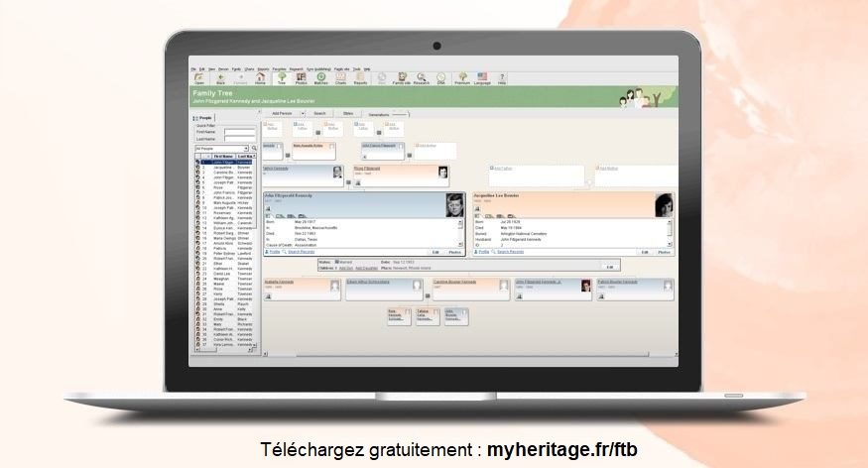Click the Premium toolbar icon
Screen dimensions: 868x468
pyautogui.click(x=462, y=78)
